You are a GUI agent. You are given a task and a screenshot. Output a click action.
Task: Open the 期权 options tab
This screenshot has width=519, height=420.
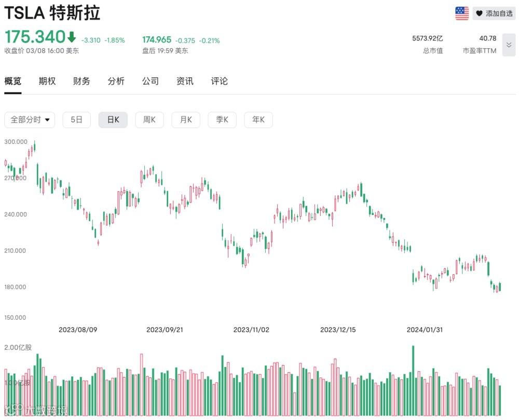[47, 81]
